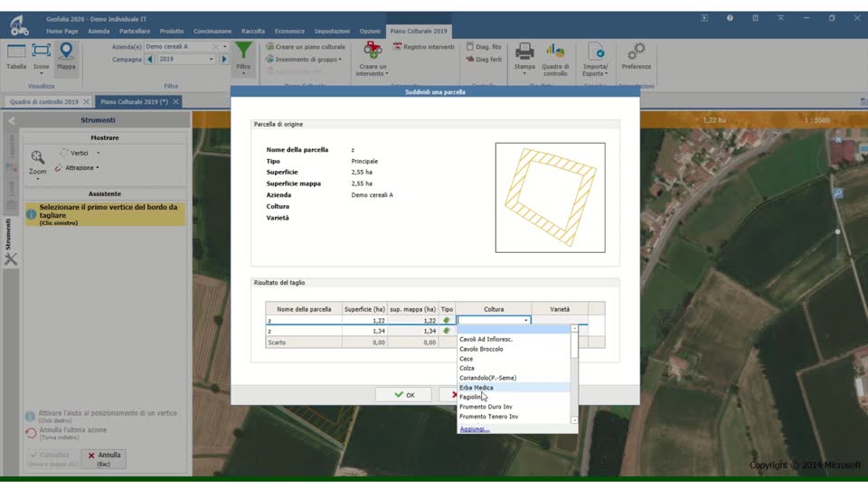Open the Prodotto menu
Viewport: 868px width, 488px height.
(x=172, y=31)
